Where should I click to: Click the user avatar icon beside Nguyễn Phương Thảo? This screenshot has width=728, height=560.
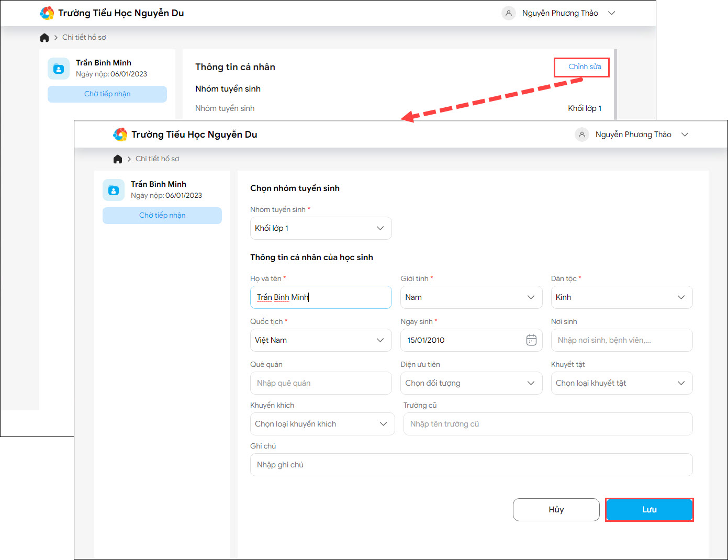click(x=581, y=135)
